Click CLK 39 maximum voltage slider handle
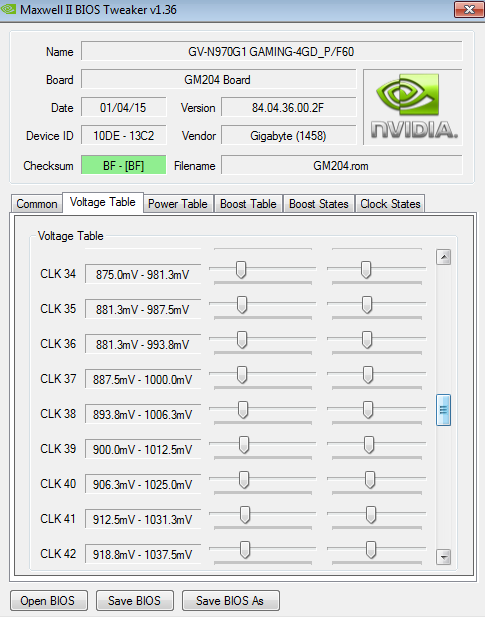Screen dimensions: 485x617 pyautogui.click(x=369, y=445)
